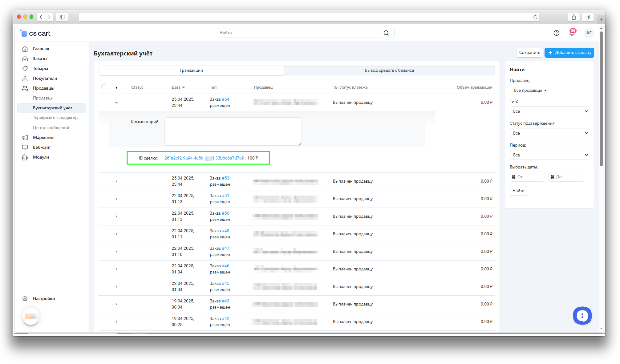Click the Добавить выплату button
Image resolution: width=620 pixels, height=364 pixels.
[x=569, y=53]
